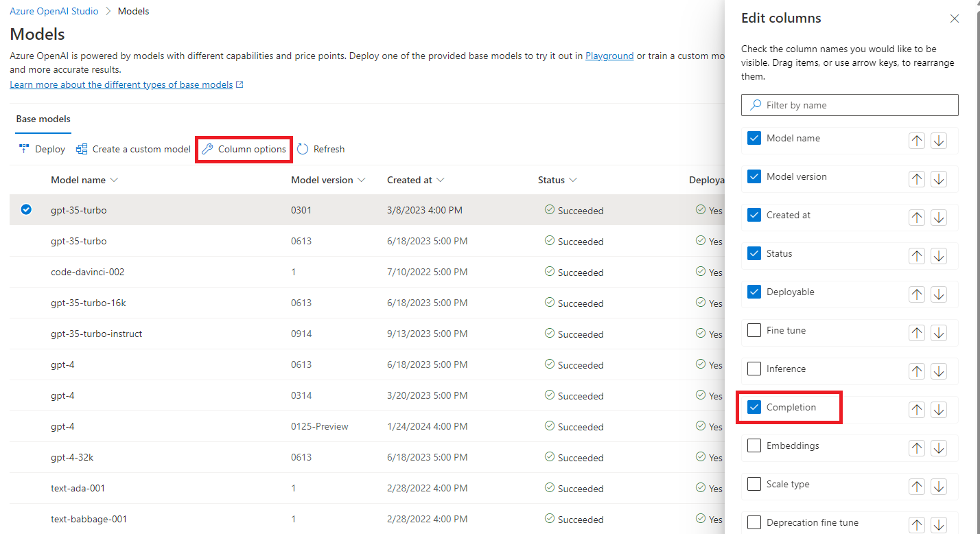Move Completion column up
Image resolution: width=980 pixels, height=534 pixels.
[x=917, y=410]
